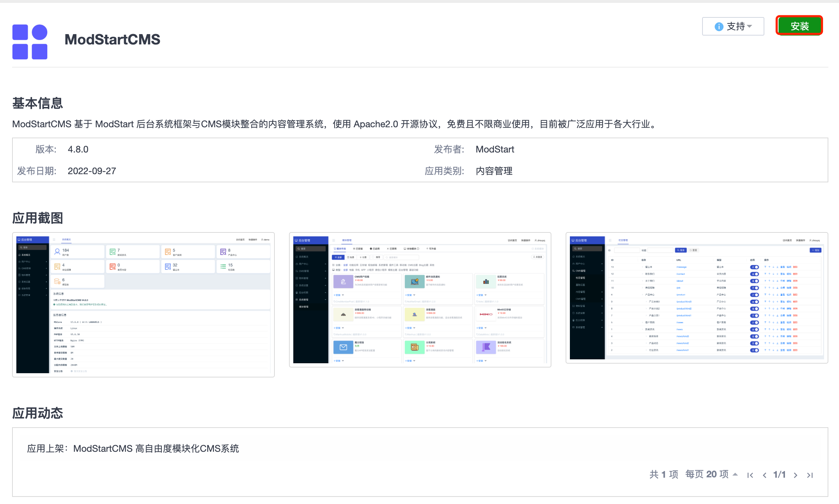Go to next page arrow
839x504 pixels.
[x=796, y=475]
